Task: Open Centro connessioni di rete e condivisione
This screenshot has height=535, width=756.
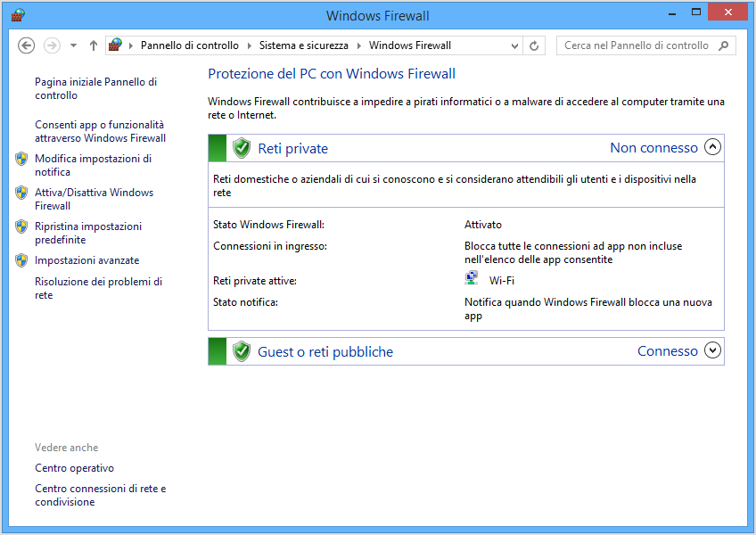Action: (x=100, y=495)
